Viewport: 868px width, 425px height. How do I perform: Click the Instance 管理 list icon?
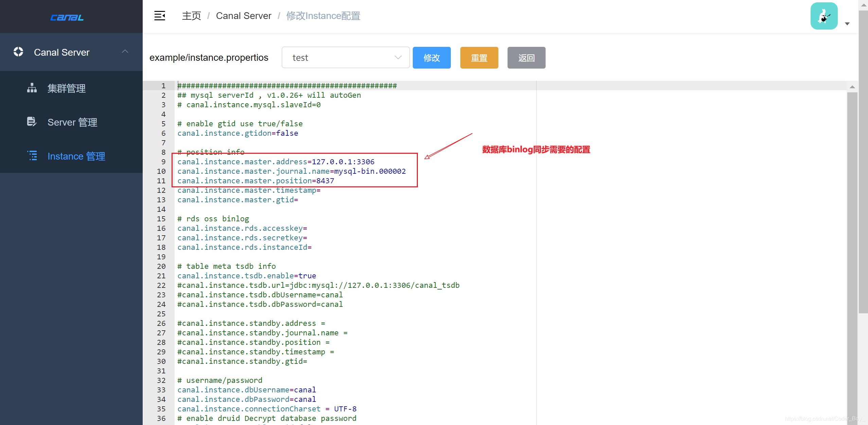32,156
